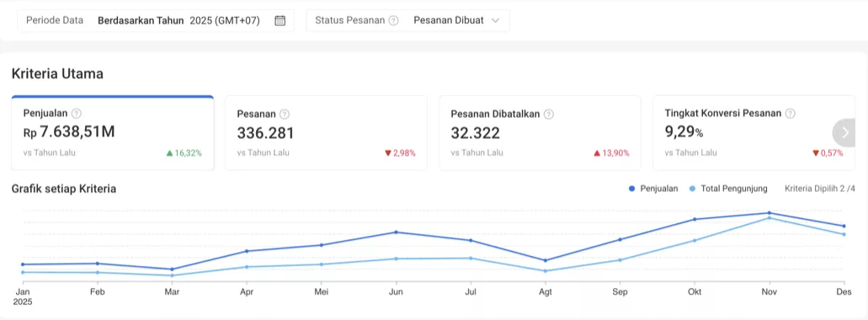Click Penjualan data point for Mar
The image size is (868, 320).
click(x=172, y=269)
